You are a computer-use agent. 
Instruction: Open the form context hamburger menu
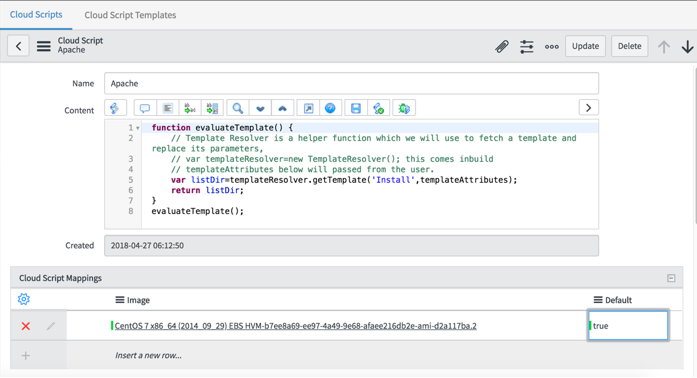pyautogui.click(x=44, y=46)
